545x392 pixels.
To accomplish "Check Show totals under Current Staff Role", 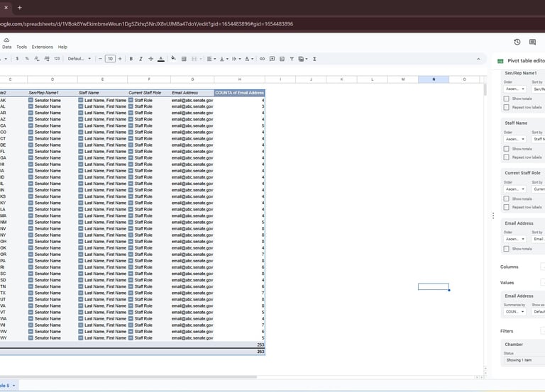I will tap(507, 198).
